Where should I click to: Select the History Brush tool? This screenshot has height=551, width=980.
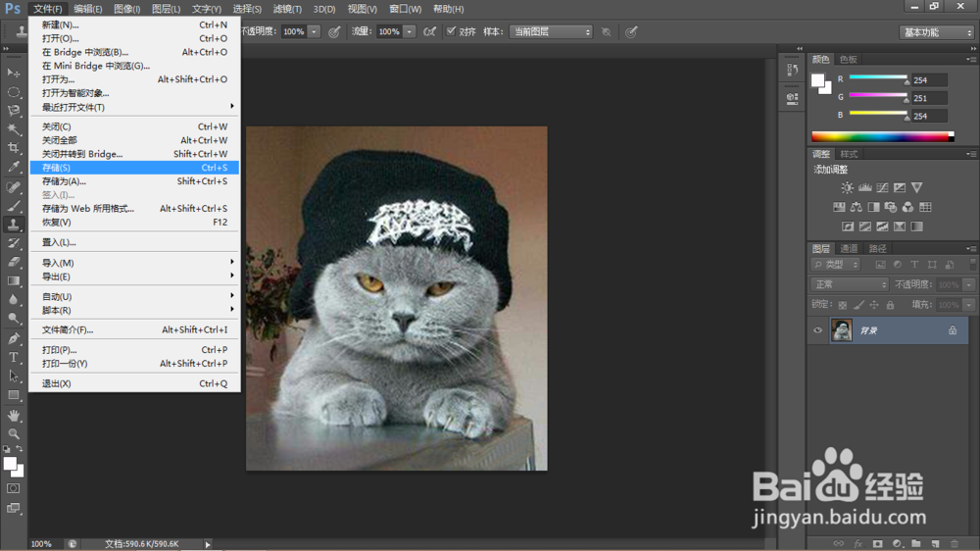[x=13, y=243]
